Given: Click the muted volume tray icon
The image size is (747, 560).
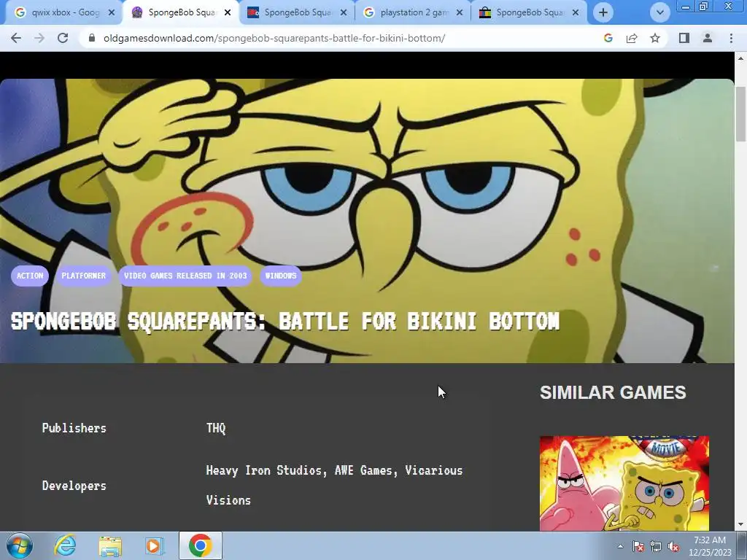Looking at the screenshot, I should [x=673, y=547].
